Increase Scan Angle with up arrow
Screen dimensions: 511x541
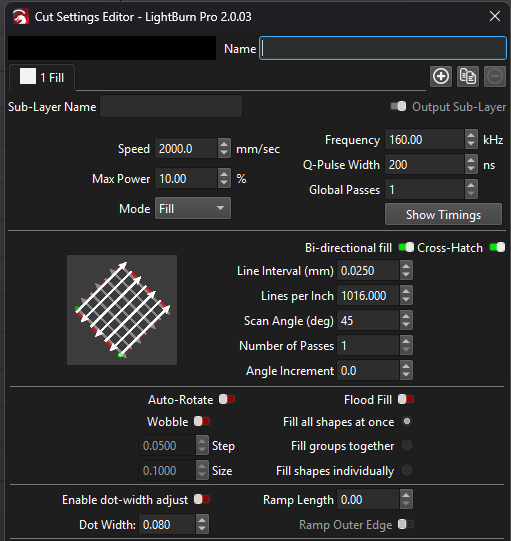click(406, 316)
